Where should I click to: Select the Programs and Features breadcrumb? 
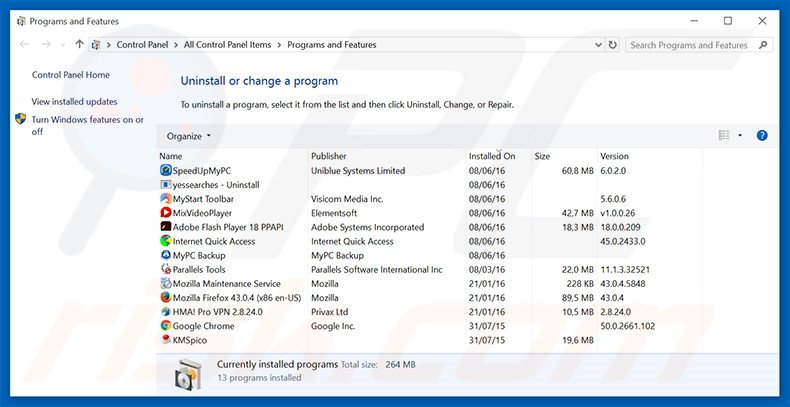pyautogui.click(x=332, y=45)
